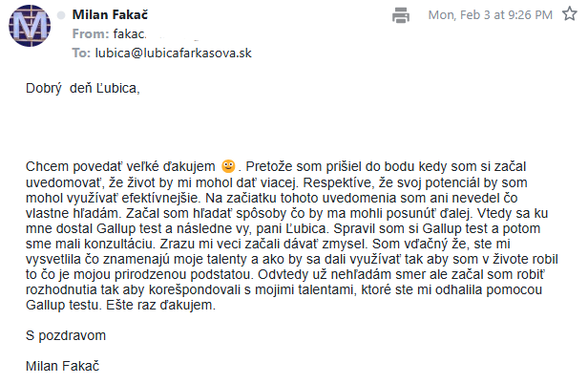
Task: Click the line starting with uvedomovať
Action: click(277, 182)
